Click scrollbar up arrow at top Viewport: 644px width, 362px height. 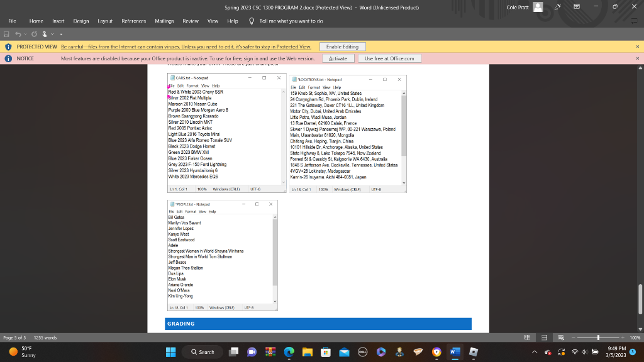pyautogui.click(x=640, y=68)
